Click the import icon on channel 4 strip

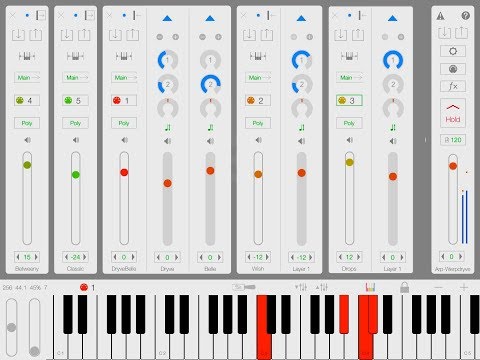coord(18,35)
